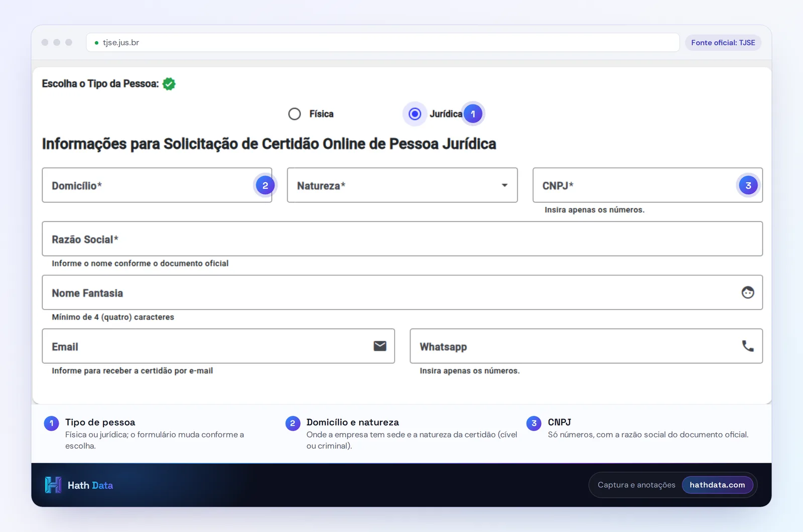Image resolution: width=803 pixels, height=532 pixels.
Task: Click 'Mínimo de 4 (quatro) caracteres' hint
Action: pos(113,317)
